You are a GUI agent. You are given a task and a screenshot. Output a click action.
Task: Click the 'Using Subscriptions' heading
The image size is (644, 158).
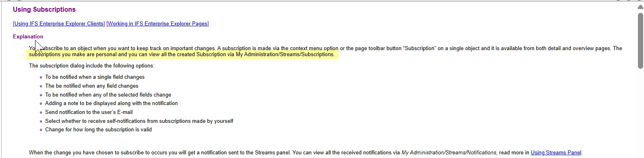(x=44, y=9)
